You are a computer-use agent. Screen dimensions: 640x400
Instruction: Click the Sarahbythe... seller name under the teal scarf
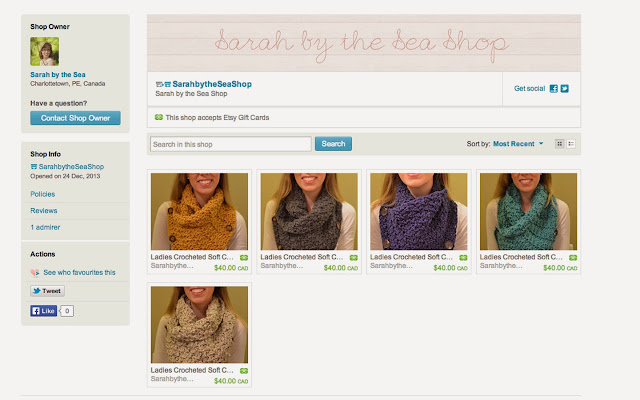(x=501, y=266)
